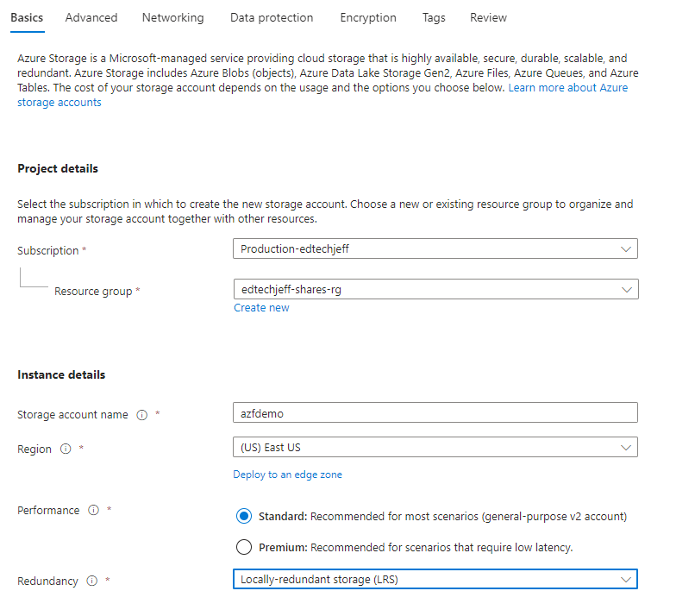695x616 pixels.
Task: Expand the Redundancy dropdown menu
Action: click(x=435, y=579)
